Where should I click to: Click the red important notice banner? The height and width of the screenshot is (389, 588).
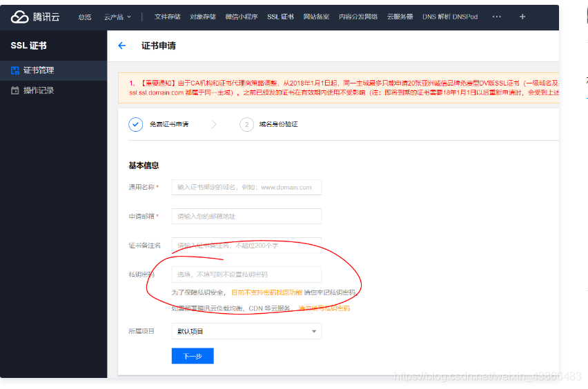point(338,88)
